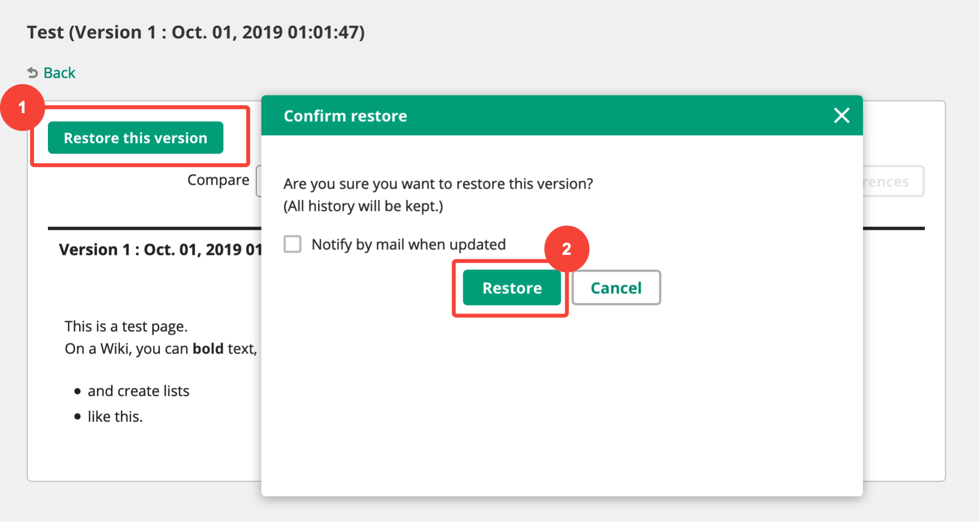Follow the Back link
The height and width of the screenshot is (522, 980).
59,73
